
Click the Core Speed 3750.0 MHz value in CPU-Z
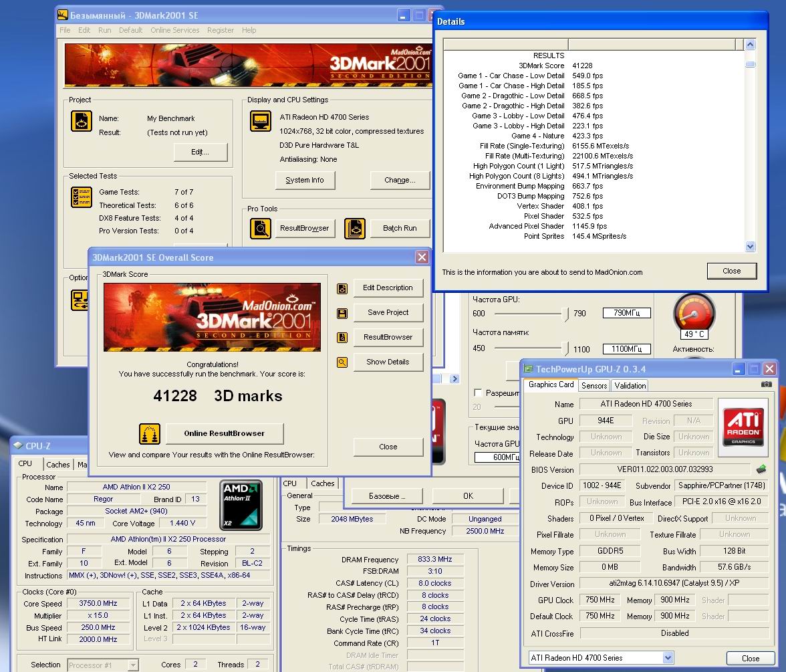coord(98,603)
